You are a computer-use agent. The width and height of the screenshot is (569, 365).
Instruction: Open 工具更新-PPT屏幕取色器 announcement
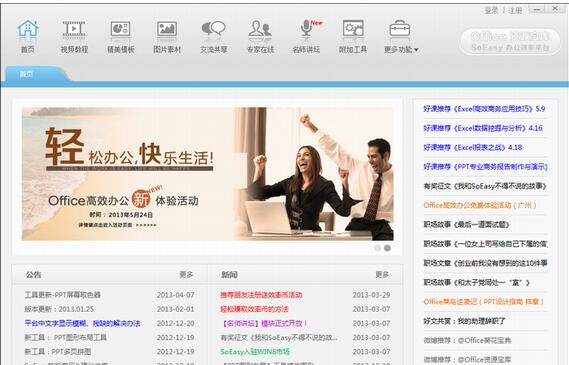click(x=62, y=295)
